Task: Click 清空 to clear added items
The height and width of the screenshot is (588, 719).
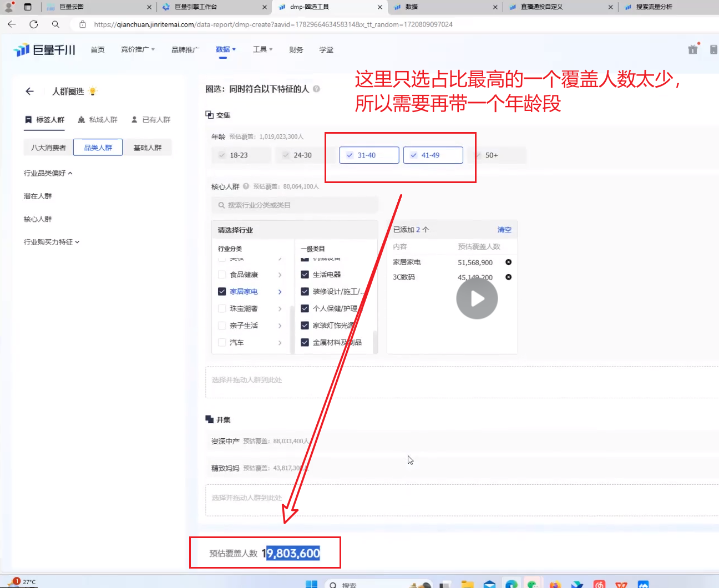Action: click(504, 230)
